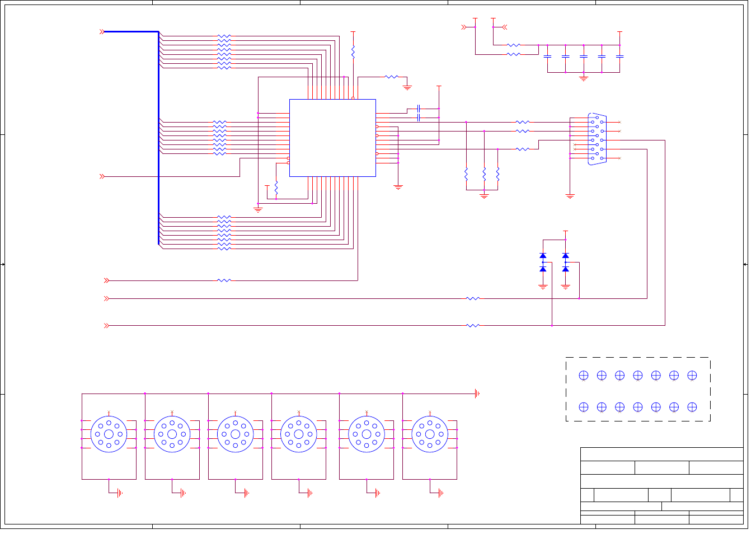Screen dimensions: 756x534
Task: Select series resistor on lowest long signal line
Action: coord(473,325)
